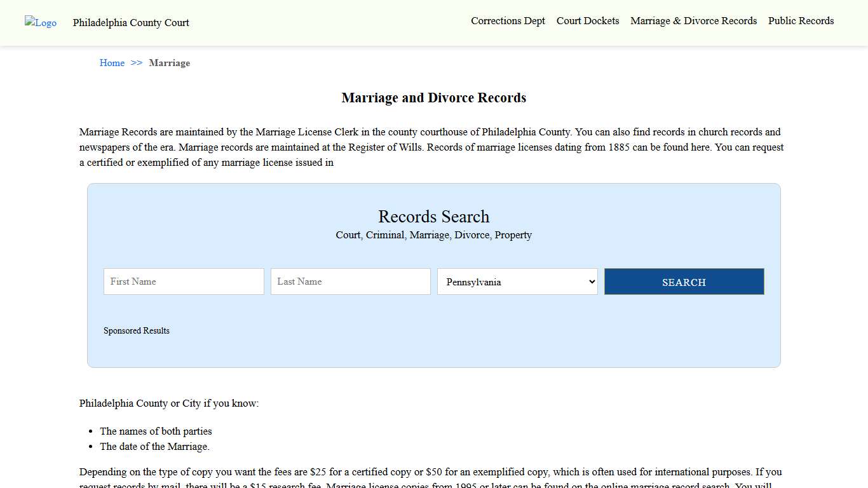Click the site logo image
868x488 pixels.
point(40,23)
